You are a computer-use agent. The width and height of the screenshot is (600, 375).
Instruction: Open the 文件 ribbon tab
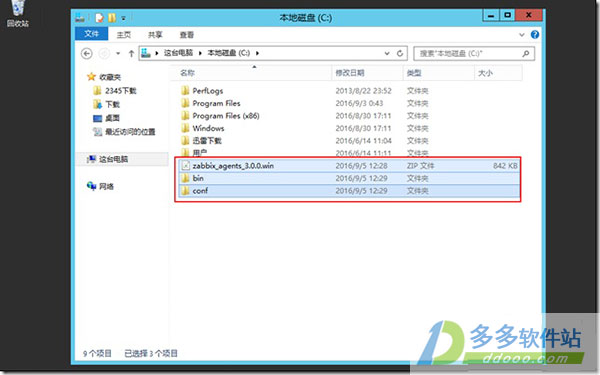tap(91, 34)
